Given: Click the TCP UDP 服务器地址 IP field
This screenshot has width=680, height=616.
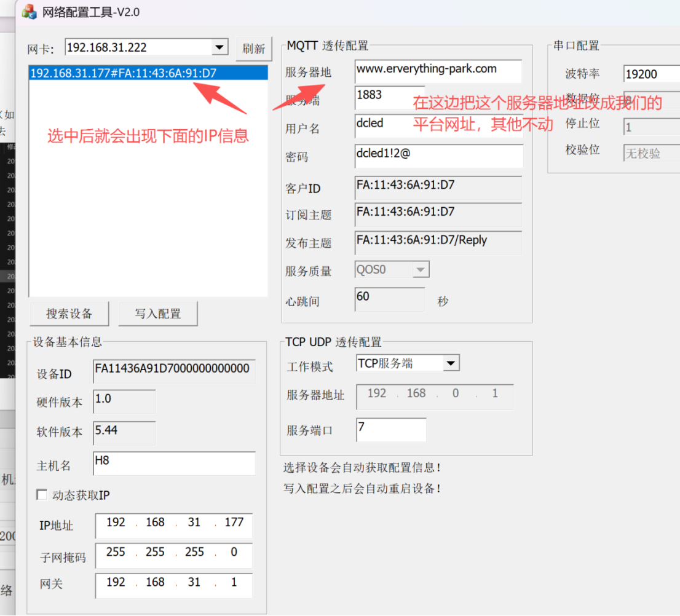Looking at the screenshot, I should [435, 397].
